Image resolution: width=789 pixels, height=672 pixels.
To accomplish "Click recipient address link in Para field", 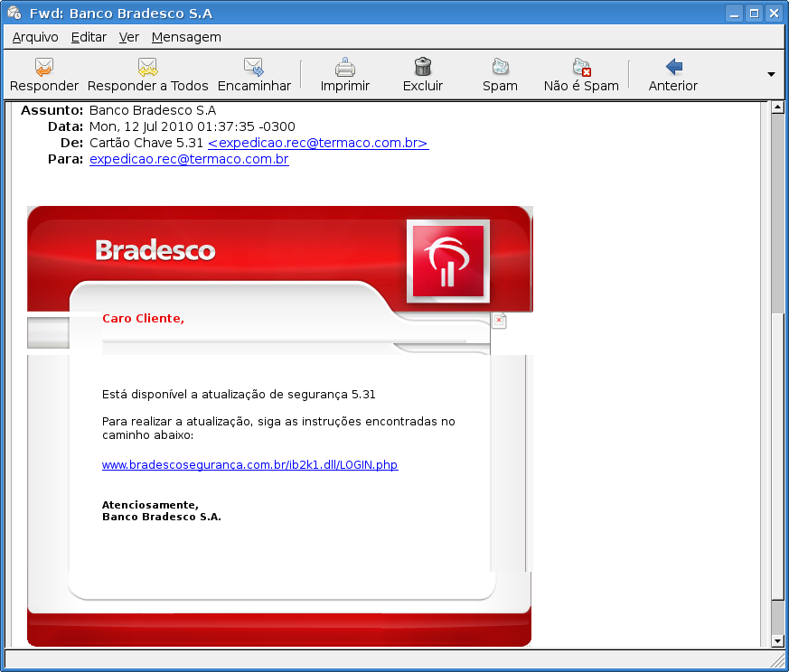I will (x=189, y=160).
